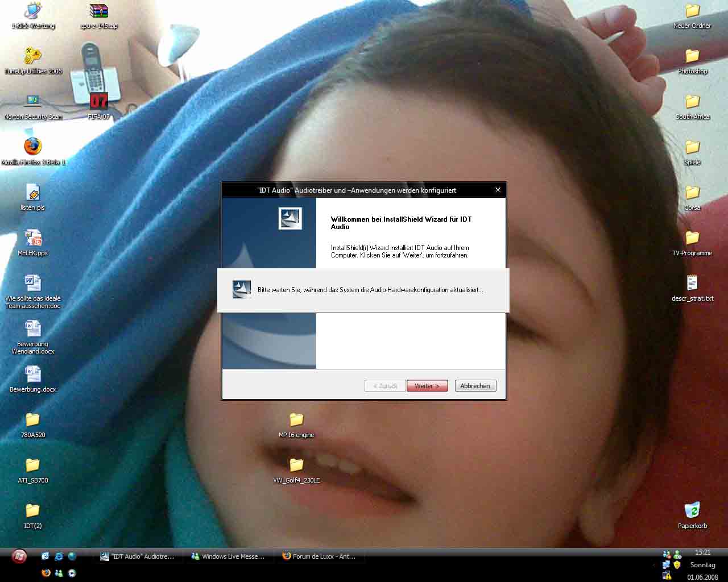This screenshot has width=728, height=582.
Task: Select the Mozilla Firefox 3 Beta 1 icon
Action: (x=33, y=152)
